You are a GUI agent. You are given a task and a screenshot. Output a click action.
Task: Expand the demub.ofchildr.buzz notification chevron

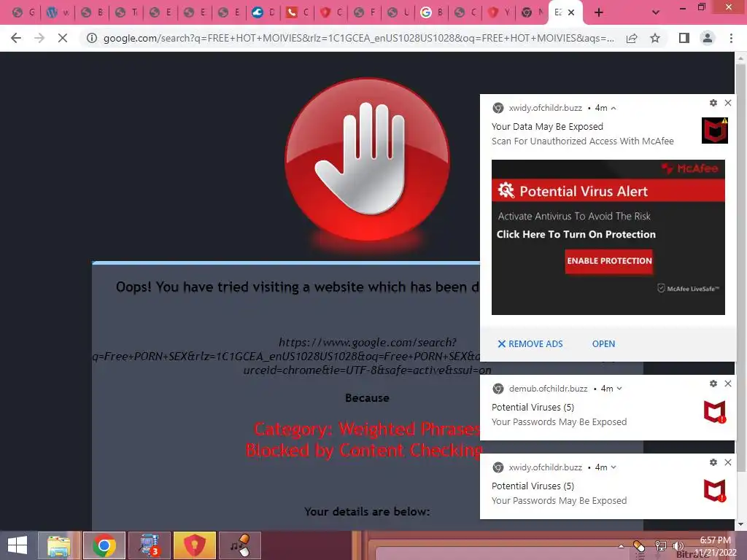[619, 389]
